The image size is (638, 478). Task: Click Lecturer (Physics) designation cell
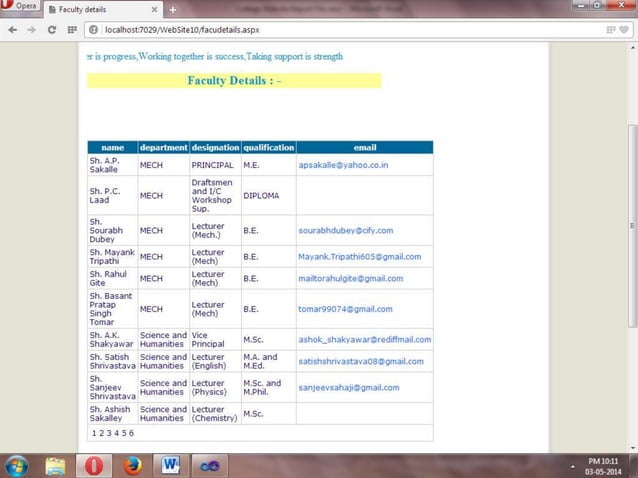215,388
